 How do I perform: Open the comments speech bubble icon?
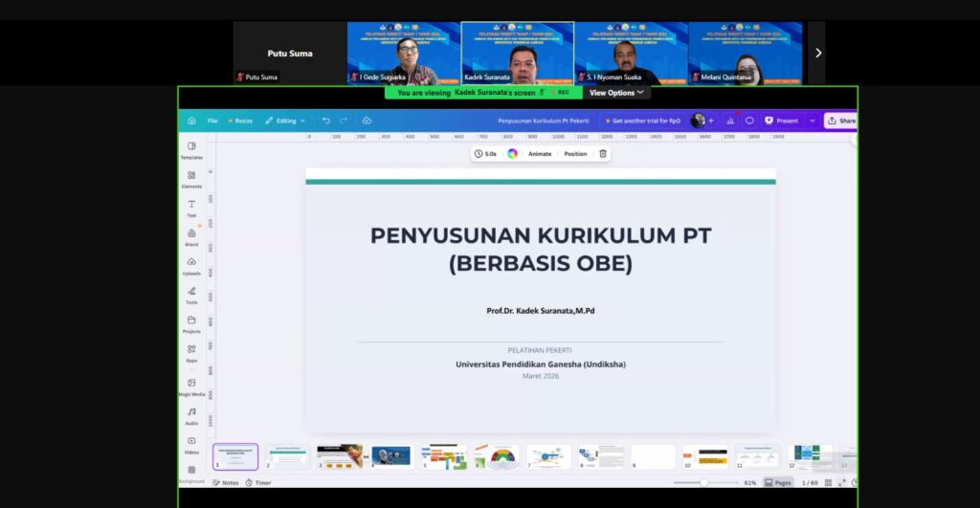tap(749, 121)
